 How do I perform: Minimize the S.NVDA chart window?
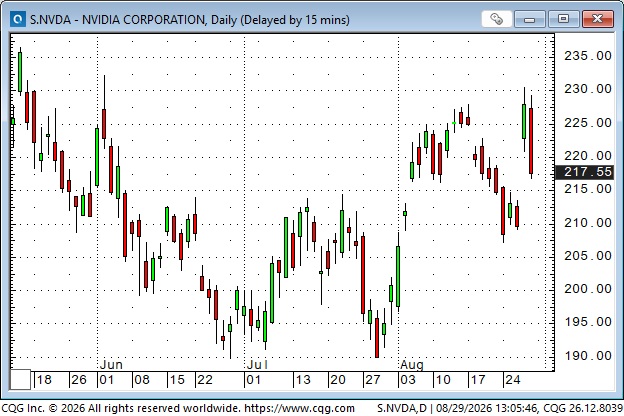[529, 19]
